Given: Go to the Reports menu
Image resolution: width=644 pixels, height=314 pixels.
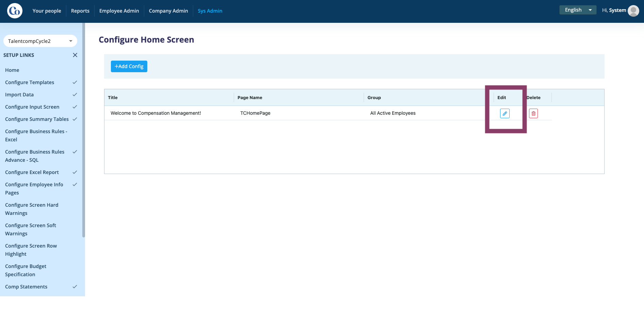Looking at the screenshot, I should click(x=80, y=11).
